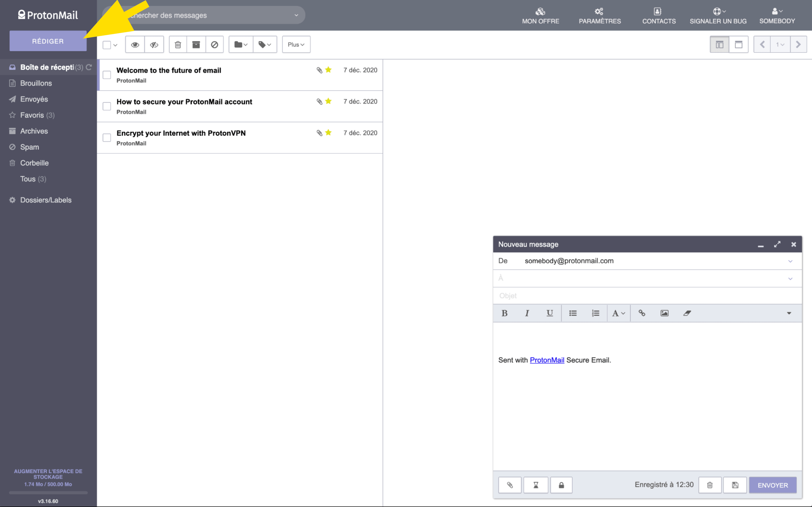Save draft with floppy disk button
The width and height of the screenshot is (812, 507).
(x=735, y=485)
